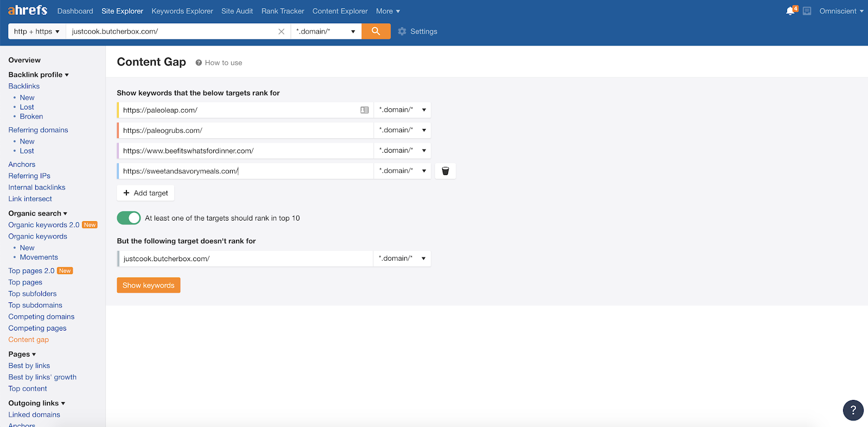Open the notifications bell
Viewport: 868px width, 427px height.
pos(790,11)
